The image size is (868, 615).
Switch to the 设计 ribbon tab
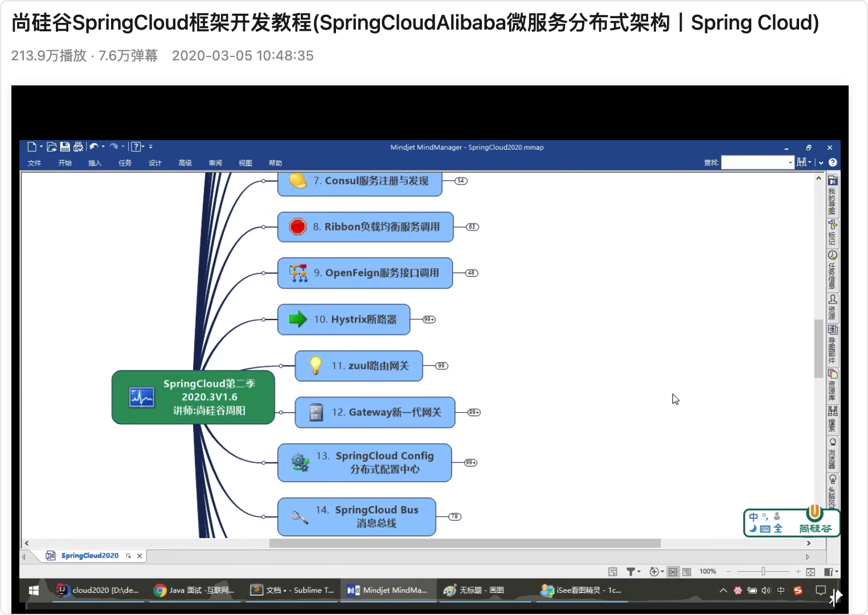click(x=155, y=163)
